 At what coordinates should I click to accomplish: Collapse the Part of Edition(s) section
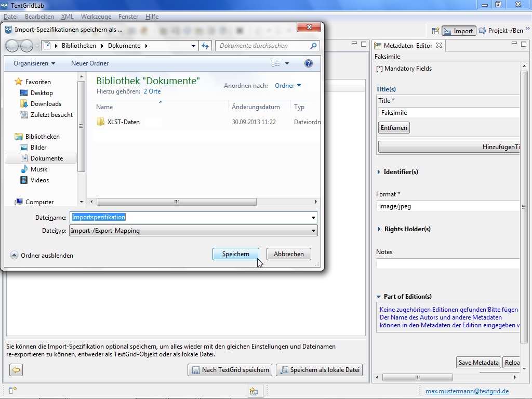click(x=378, y=297)
